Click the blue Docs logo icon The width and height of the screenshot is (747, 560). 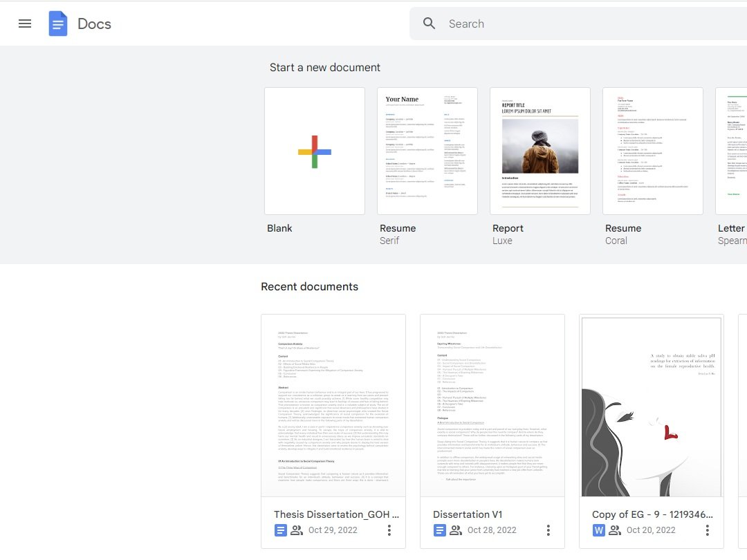pyautogui.click(x=57, y=24)
